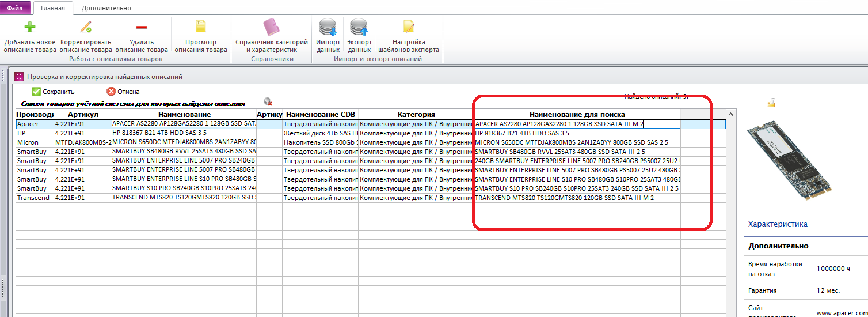Click the Отмена button
Viewport: 868px width, 317px height.
123,92
